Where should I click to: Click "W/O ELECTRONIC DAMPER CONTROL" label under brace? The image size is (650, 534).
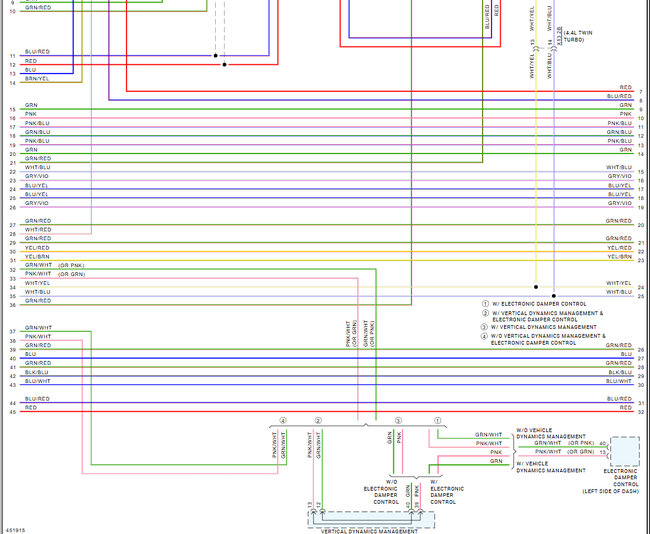[x=381, y=492]
